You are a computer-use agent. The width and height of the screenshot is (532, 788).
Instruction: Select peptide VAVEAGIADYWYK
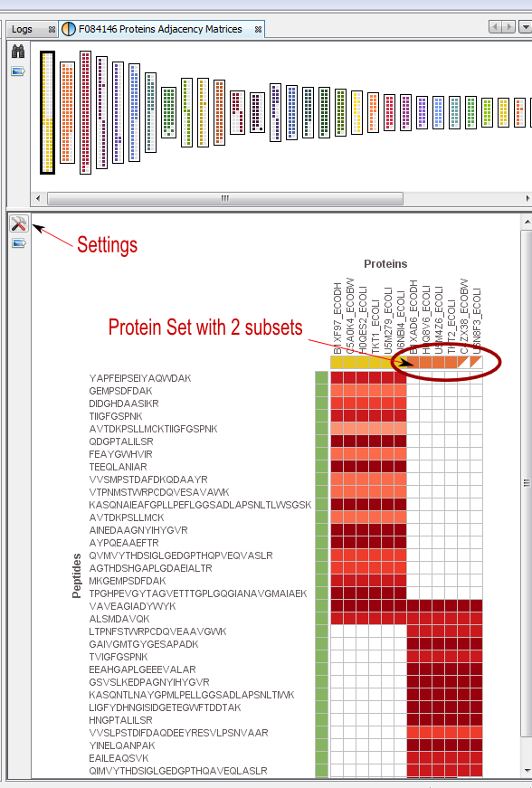pyautogui.click(x=132, y=606)
